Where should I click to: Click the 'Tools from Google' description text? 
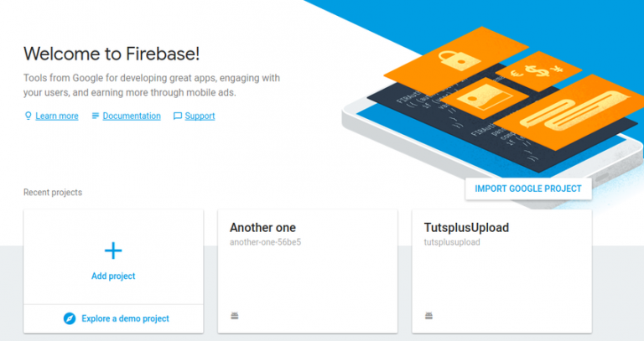tap(152, 85)
